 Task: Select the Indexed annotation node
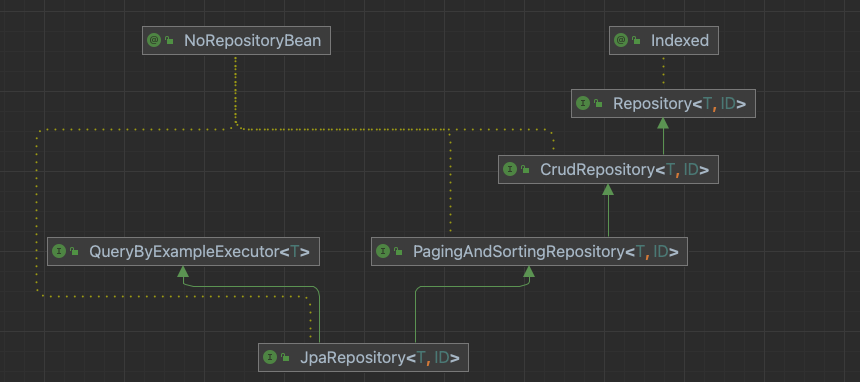tap(664, 41)
